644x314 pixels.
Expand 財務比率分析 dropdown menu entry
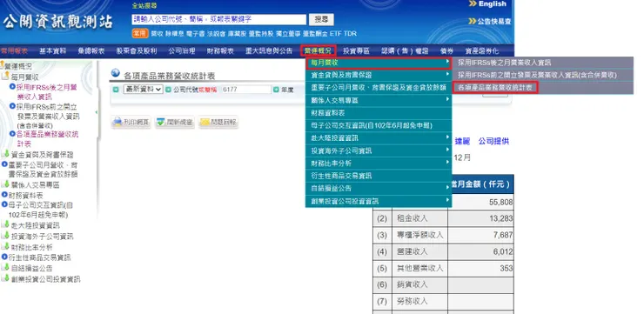click(x=379, y=164)
